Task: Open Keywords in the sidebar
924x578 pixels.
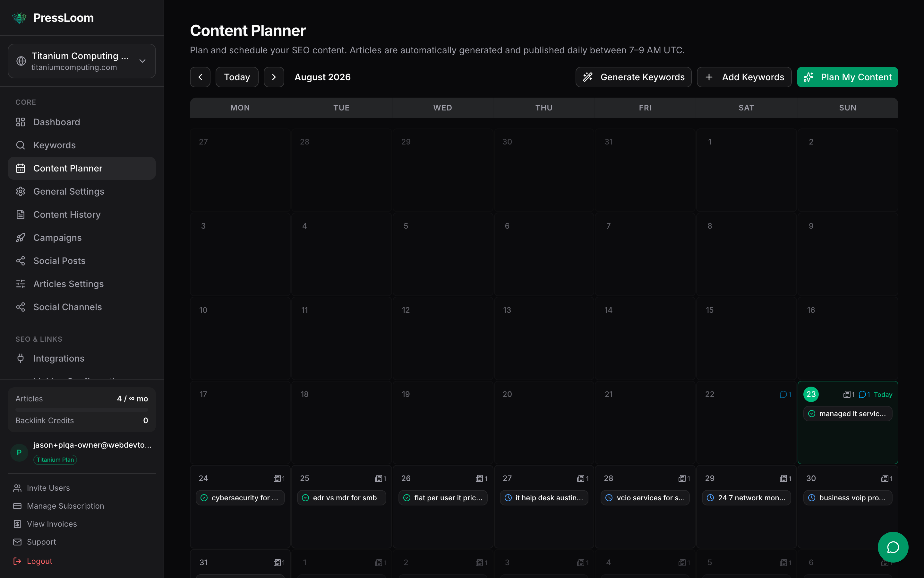Action: pos(82,145)
